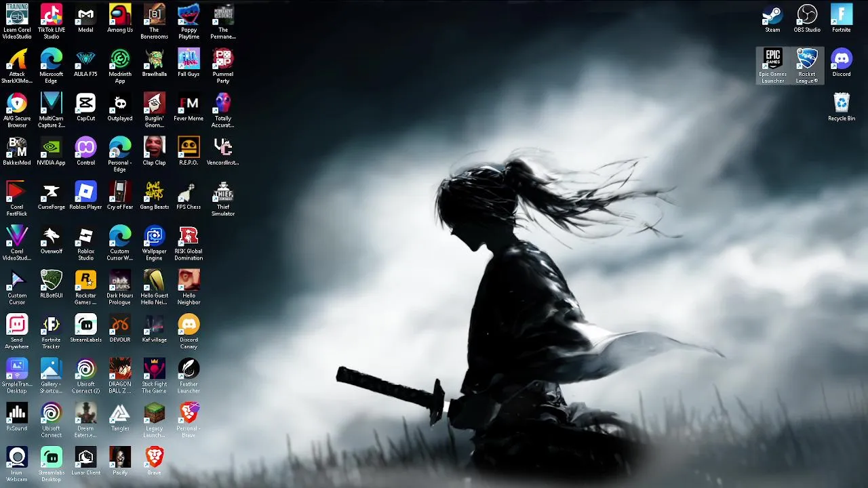Select the Microsoft Edge shortcut
This screenshot has width=868, height=488.
(x=52, y=59)
